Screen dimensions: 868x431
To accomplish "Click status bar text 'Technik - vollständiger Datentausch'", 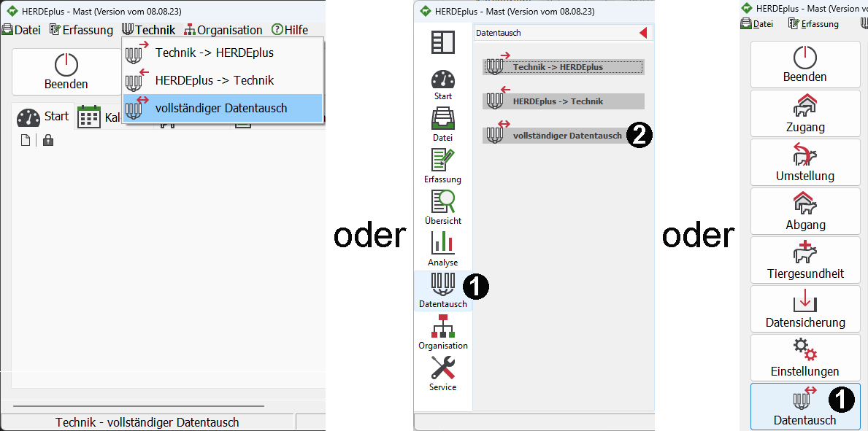I will point(147,422).
